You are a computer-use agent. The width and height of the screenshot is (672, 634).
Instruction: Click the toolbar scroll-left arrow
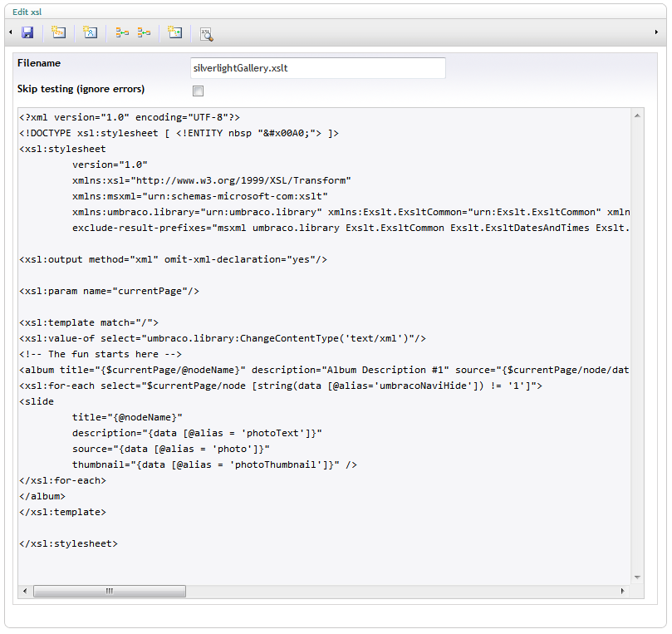point(11,32)
